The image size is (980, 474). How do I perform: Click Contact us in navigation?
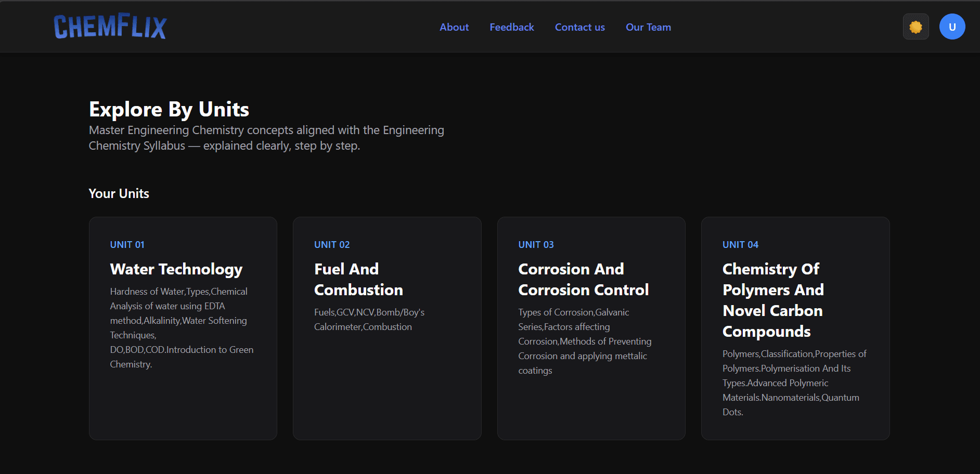(x=579, y=27)
